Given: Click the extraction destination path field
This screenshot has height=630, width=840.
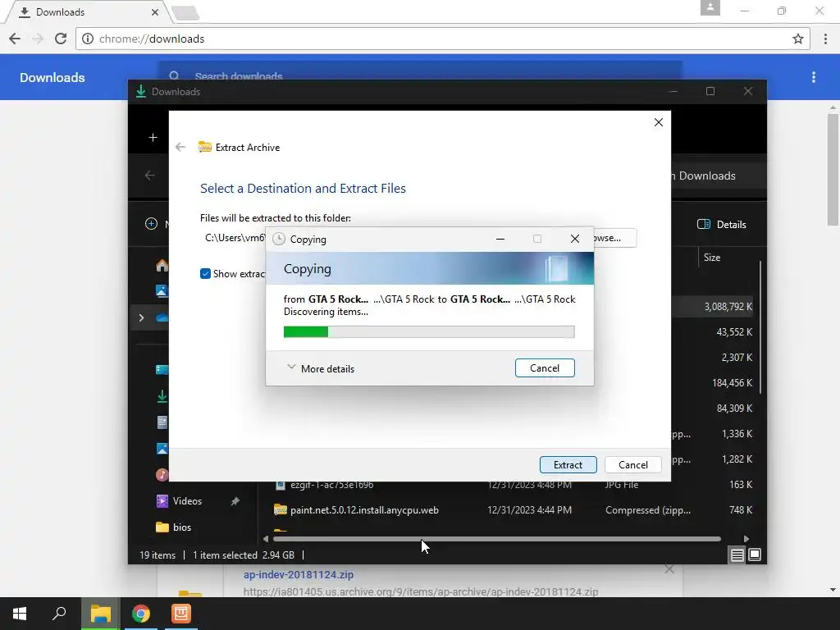Looking at the screenshot, I should click(234, 238).
